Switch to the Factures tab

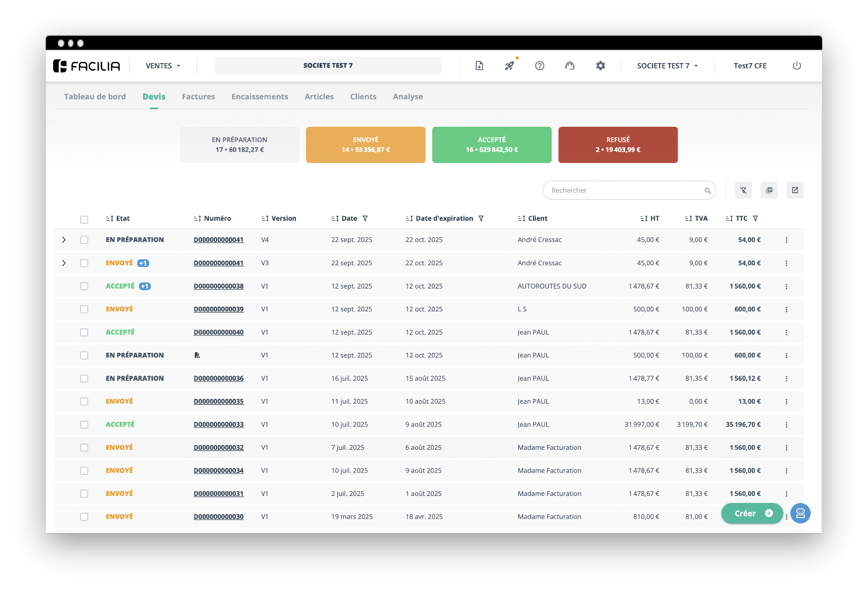(x=198, y=97)
